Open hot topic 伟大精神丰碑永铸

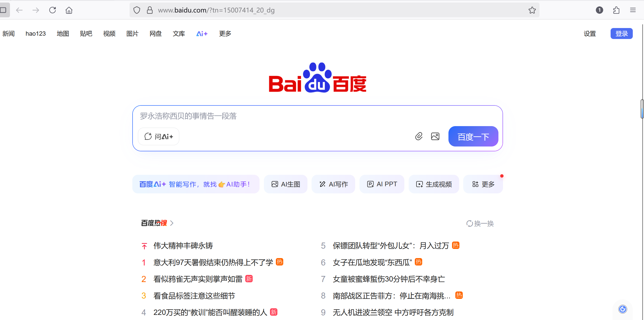click(x=183, y=246)
